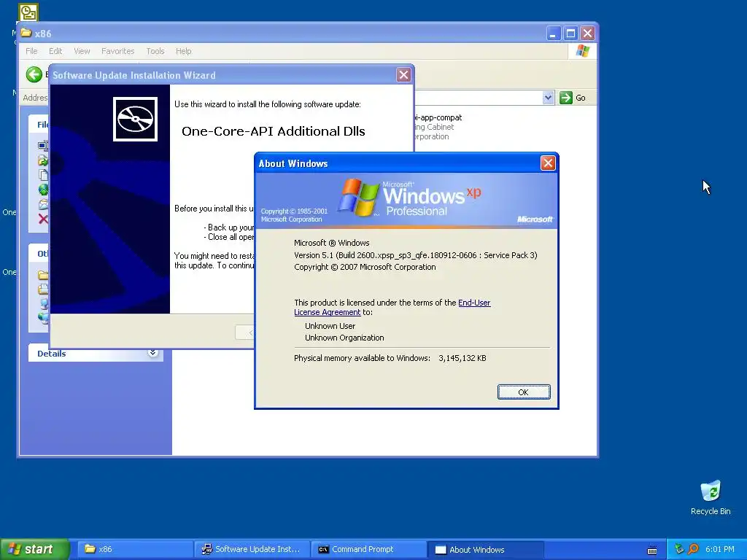Open the Tools menu in x86 window
Screen dimensions: 747x560
(x=155, y=51)
